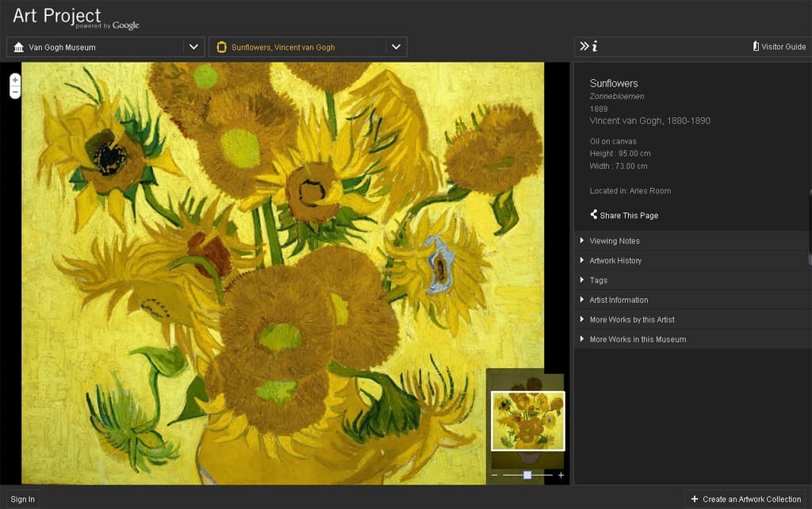The width and height of the screenshot is (812, 509).
Task: Click the artwork frame icon beside Sunflowers
Action: (221, 47)
